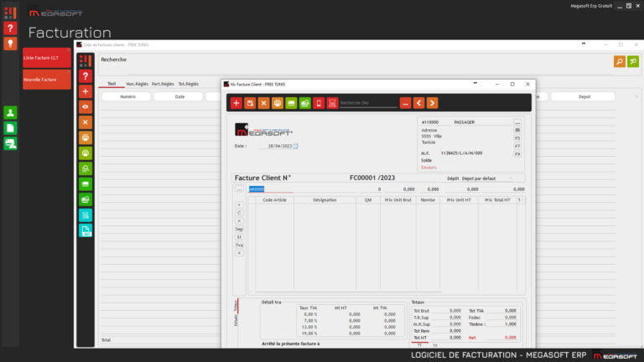Print the invoice using the orange printer icon
Image resolution: width=644 pixels, height=362 pixels.
point(278,103)
